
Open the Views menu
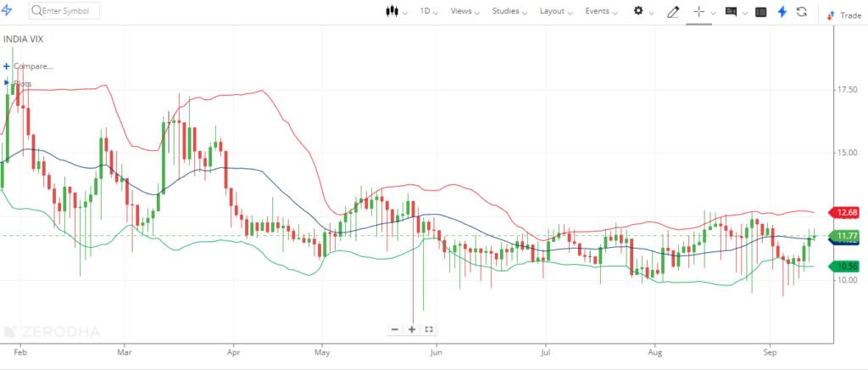pyautogui.click(x=465, y=11)
